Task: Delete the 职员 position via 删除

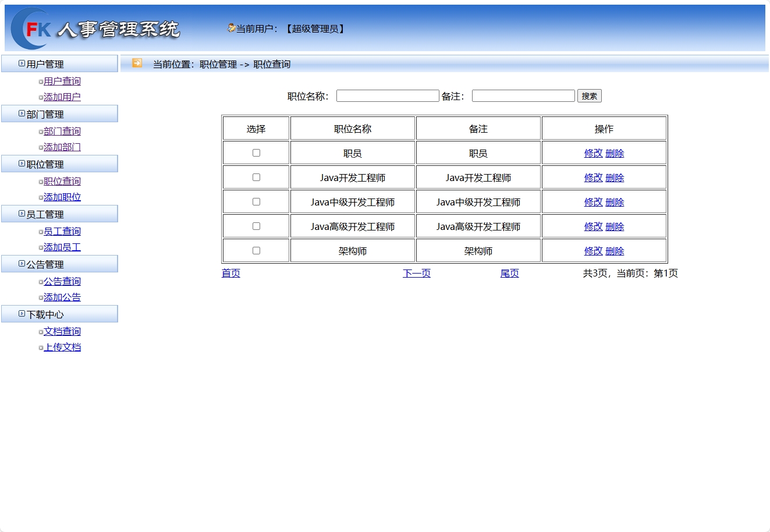Action: (615, 154)
